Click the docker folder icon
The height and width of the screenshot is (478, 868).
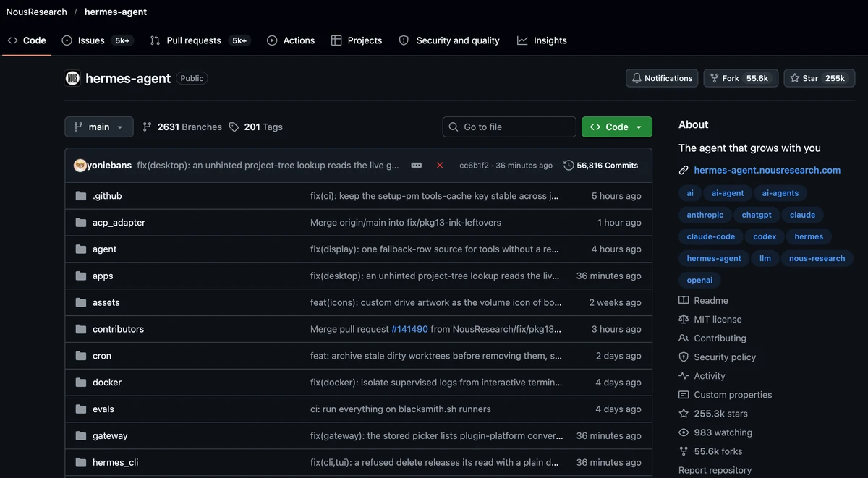coord(81,383)
